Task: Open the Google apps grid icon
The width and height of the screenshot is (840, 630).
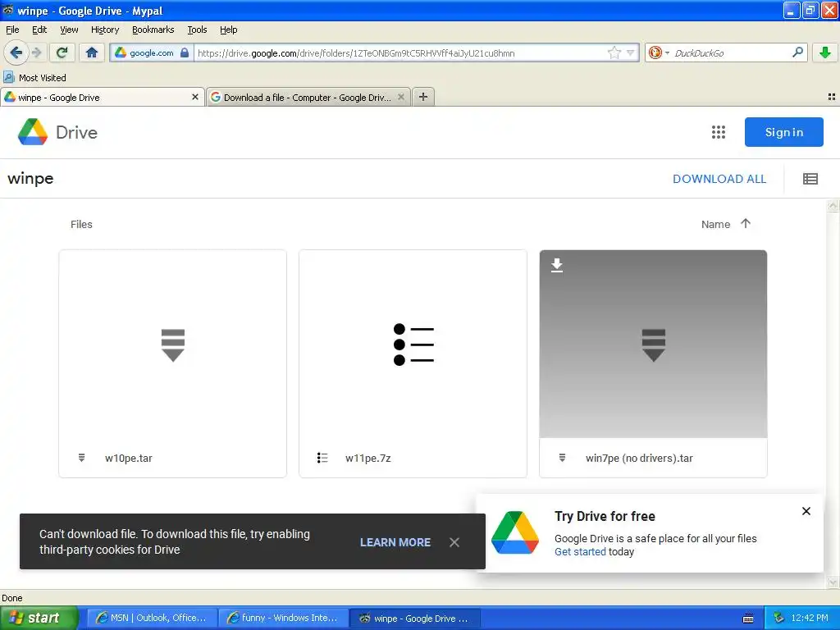Action: click(719, 132)
